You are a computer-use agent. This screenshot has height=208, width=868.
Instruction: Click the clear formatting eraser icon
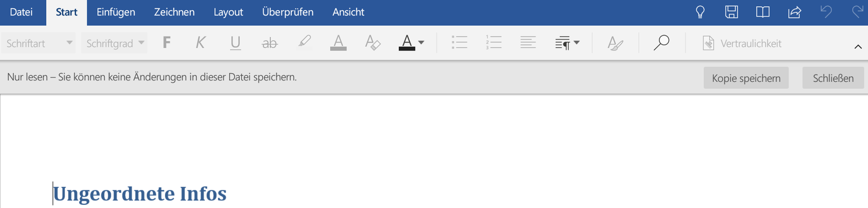tap(372, 43)
